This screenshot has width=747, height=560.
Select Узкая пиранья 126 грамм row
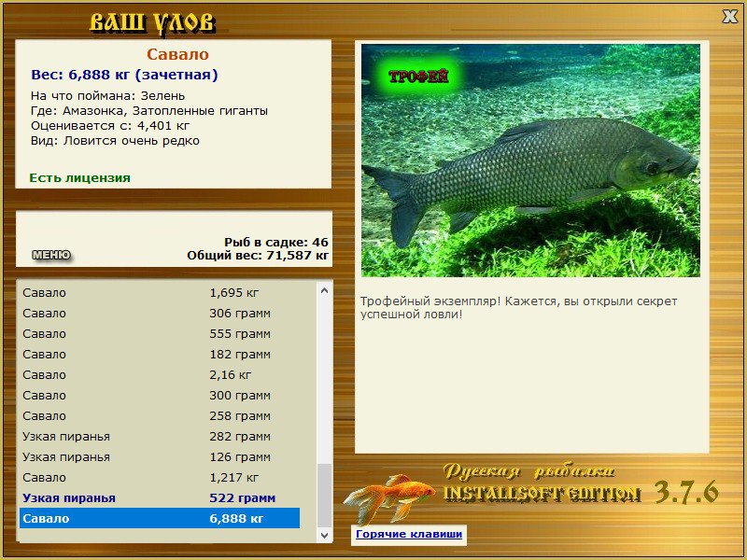tap(160, 456)
